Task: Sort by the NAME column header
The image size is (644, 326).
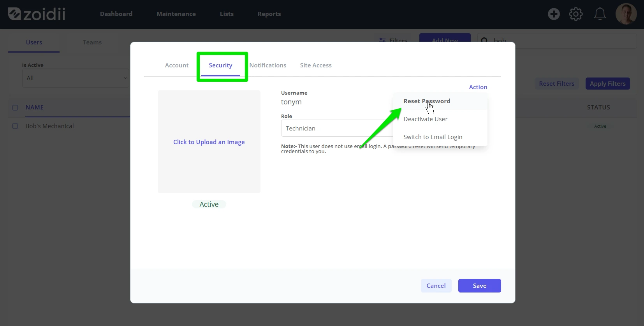Action: [35, 107]
